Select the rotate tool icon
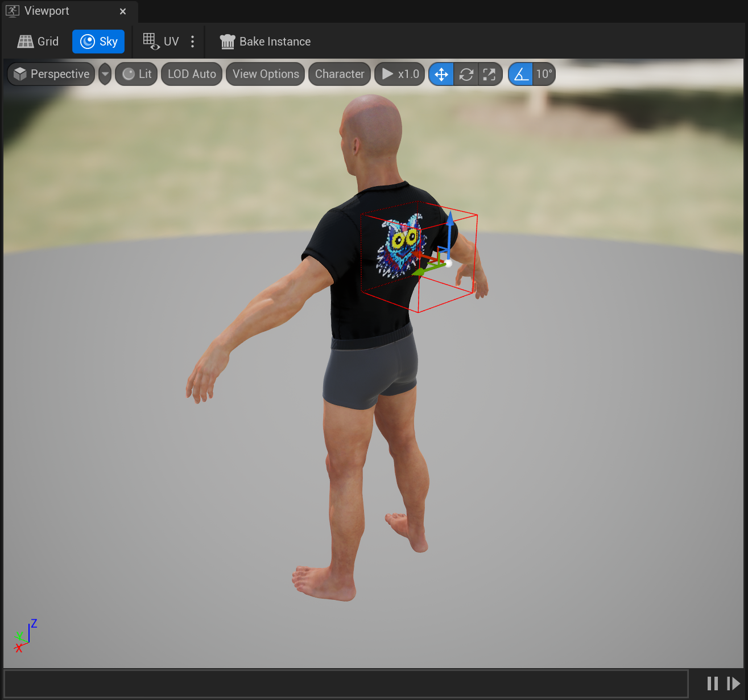Viewport: 748px width, 700px height. (x=466, y=74)
